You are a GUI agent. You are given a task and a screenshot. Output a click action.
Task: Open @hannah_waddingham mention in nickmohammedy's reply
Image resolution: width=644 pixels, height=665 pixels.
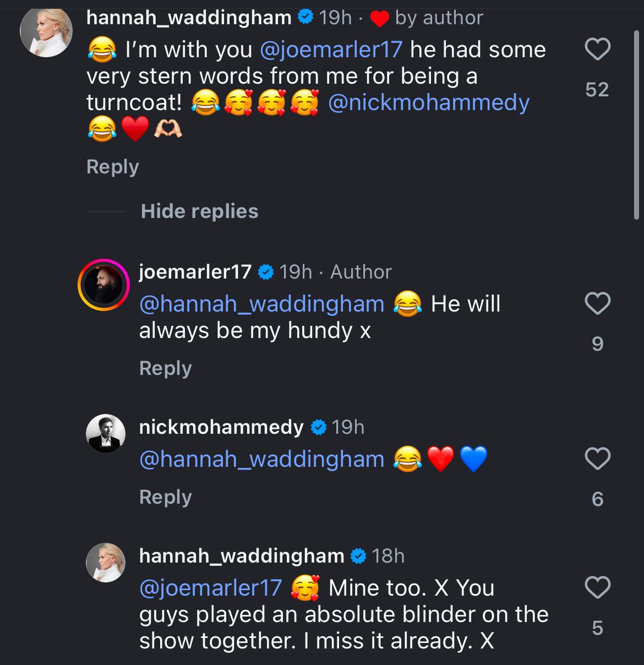coord(262,459)
